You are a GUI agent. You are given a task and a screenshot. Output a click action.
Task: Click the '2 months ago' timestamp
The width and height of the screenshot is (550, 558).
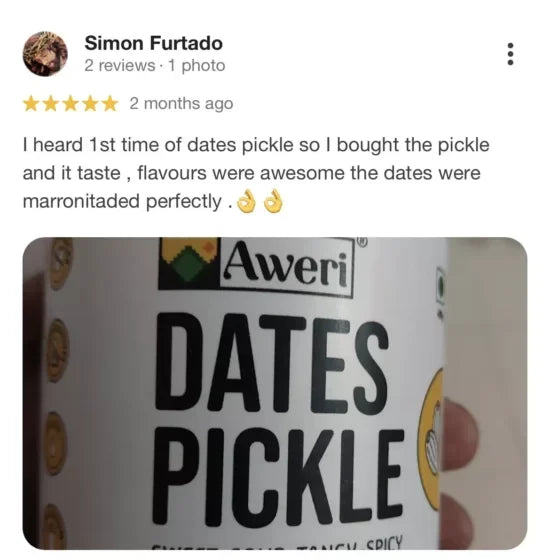[x=181, y=104]
